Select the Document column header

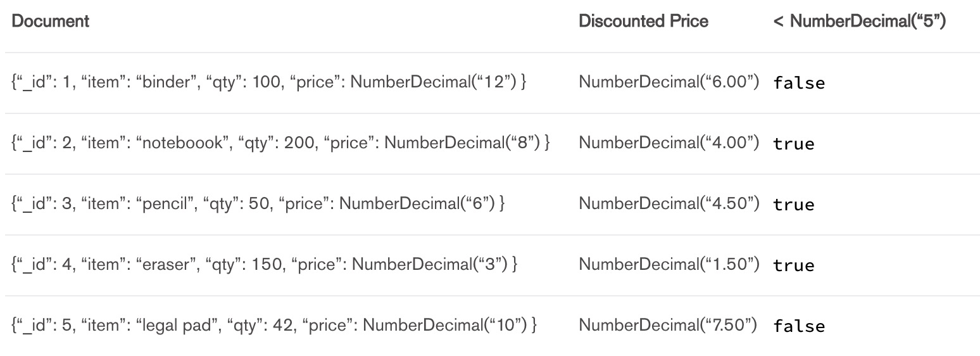pyautogui.click(x=51, y=21)
